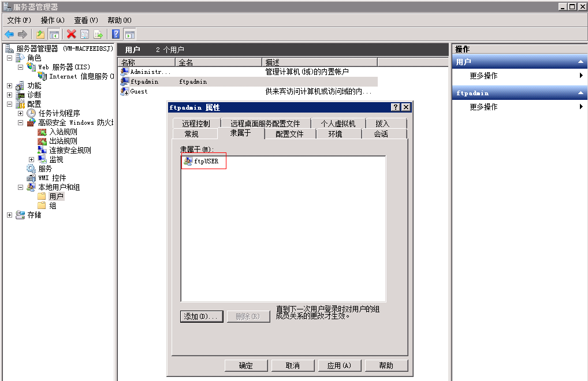Sort users by 名称 column header
The height and width of the screenshot is (381, 588).
(147, 62)
